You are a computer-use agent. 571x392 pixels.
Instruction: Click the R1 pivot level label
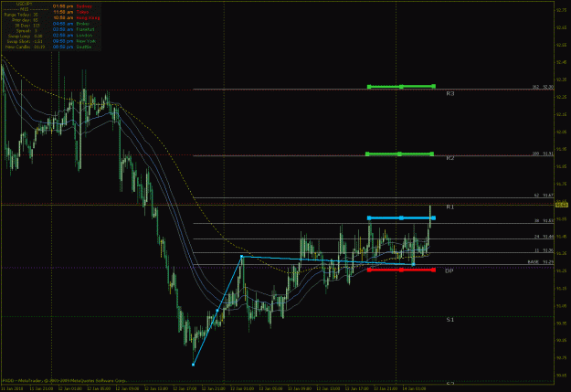pyautogui.click(x=450, y=207)
